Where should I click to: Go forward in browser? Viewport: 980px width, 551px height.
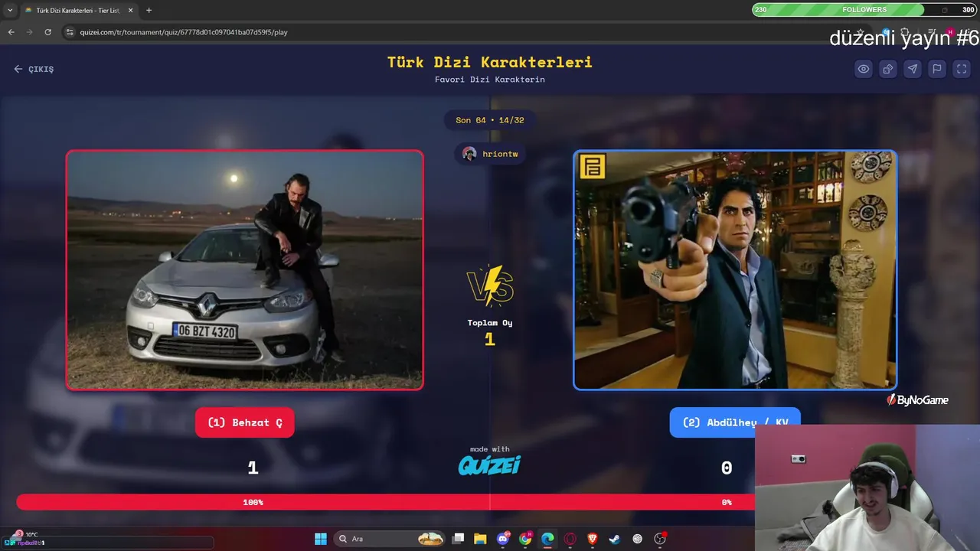[29, 32]
